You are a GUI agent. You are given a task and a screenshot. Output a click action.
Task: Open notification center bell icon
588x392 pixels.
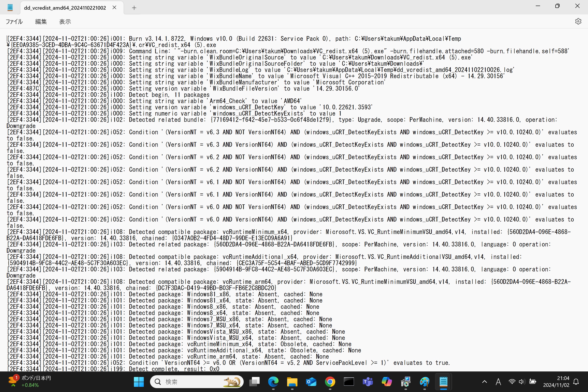coord(576,381)
